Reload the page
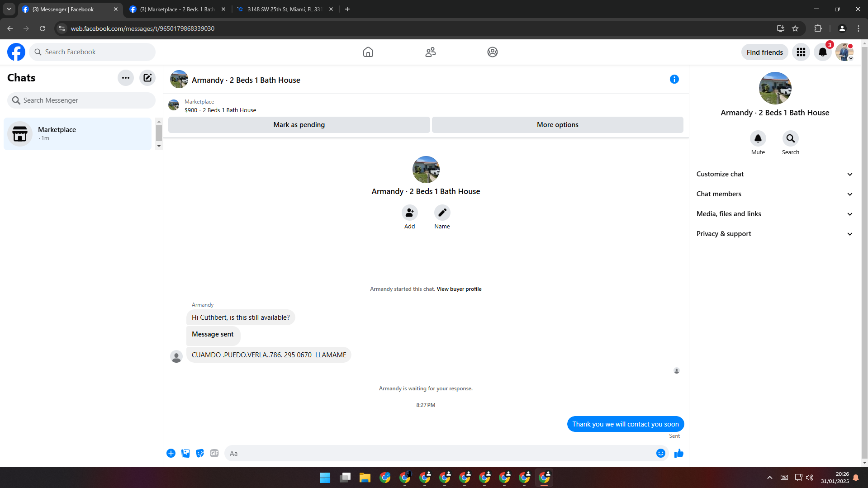The width and height of the screenshot is (868, 488). tap(43, 28)
